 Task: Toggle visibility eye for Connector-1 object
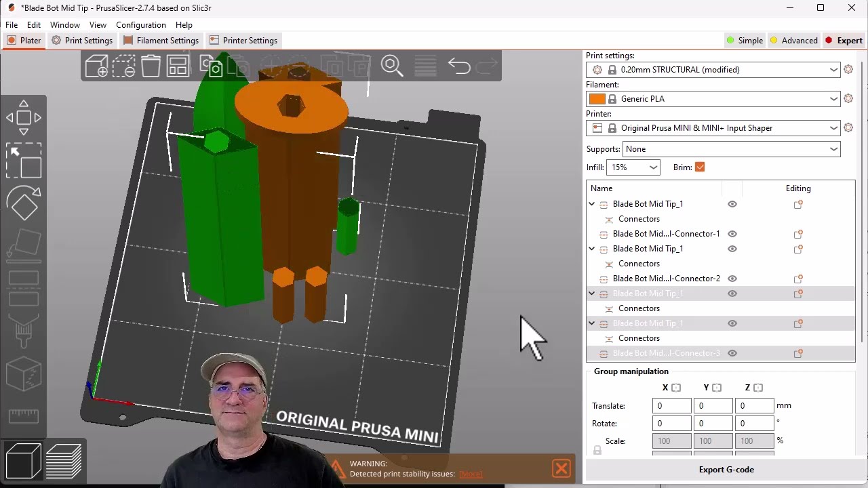point(732,234)
